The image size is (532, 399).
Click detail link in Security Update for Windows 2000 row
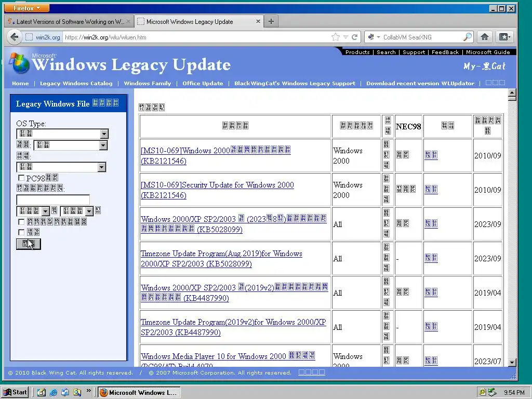pos(431,189)
